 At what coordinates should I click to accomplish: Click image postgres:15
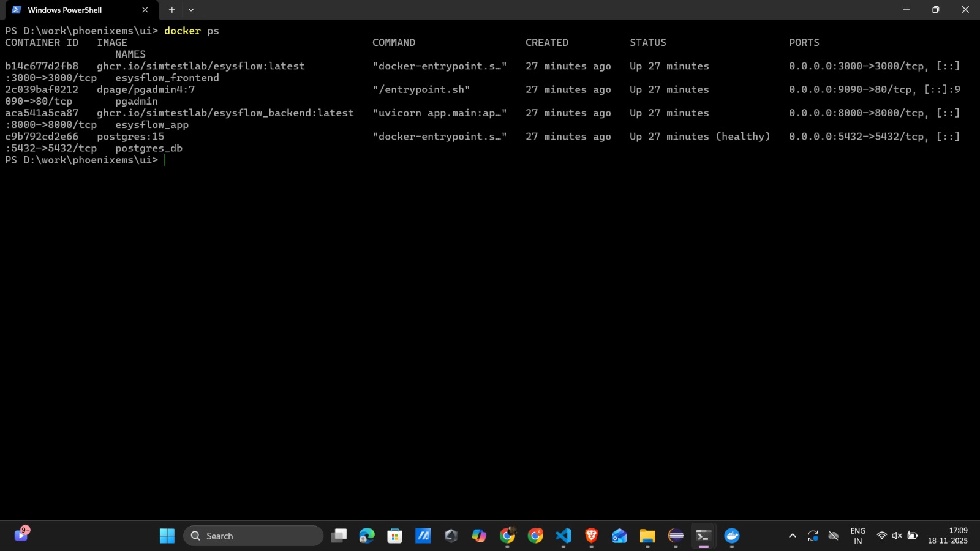(x=130, y=137)
